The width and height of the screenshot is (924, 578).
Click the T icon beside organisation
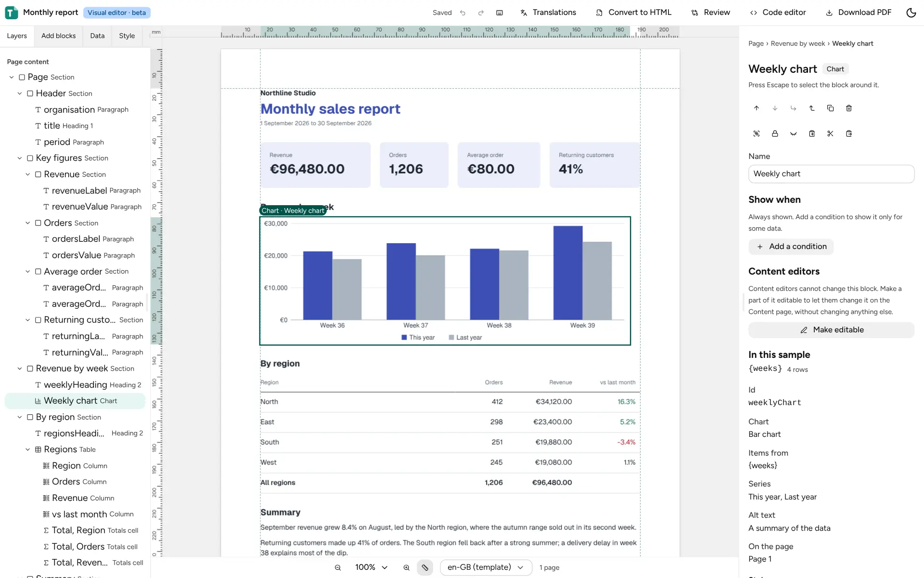[38, 110]
